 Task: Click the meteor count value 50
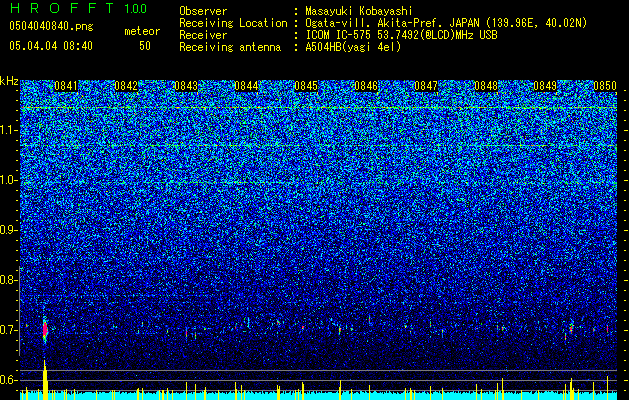click(145, 46)
